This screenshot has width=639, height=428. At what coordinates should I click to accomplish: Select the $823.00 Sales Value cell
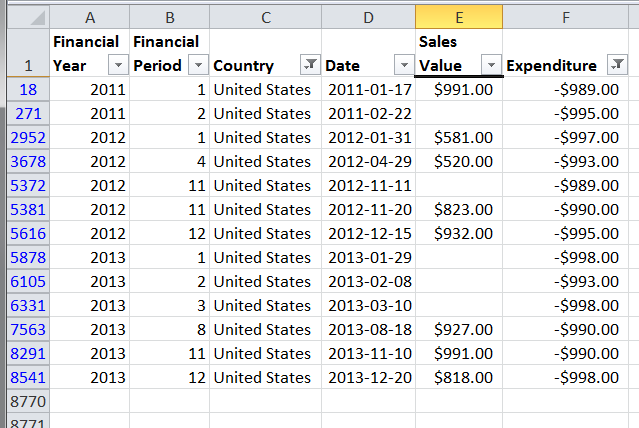459,209
